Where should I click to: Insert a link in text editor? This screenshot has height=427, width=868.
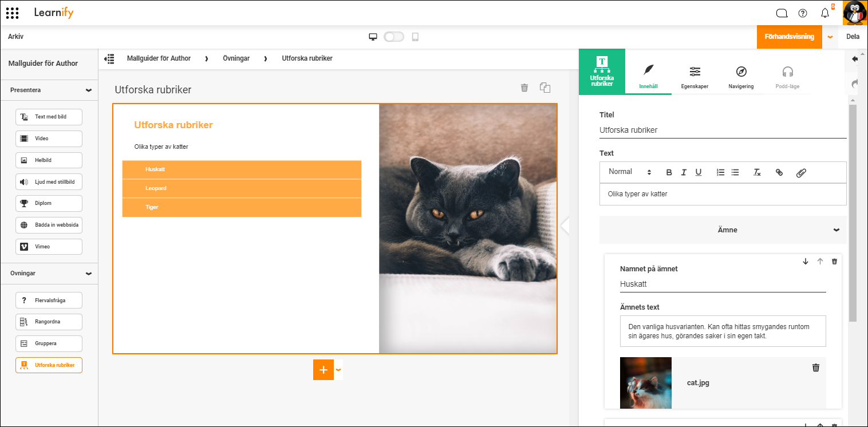point(779,172)
